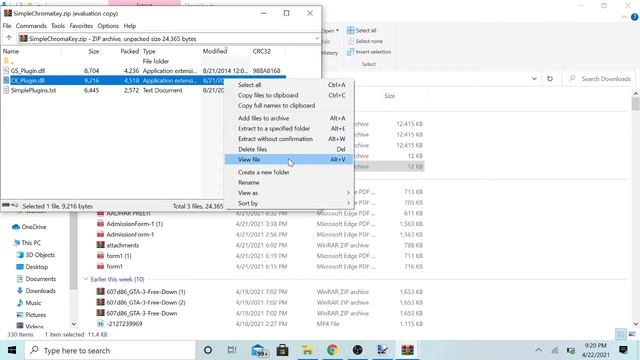Viewport: 640px width, 360px height.
Task: Expand the View as submenu
Action: pyautogui.click(x=289, y=193)
